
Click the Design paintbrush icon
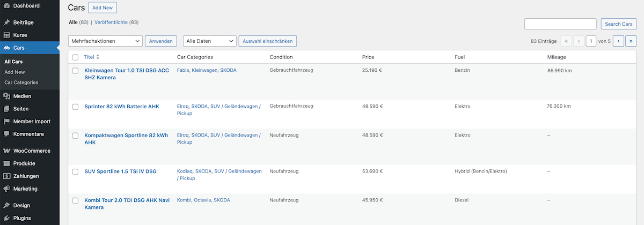pos(6,206)
